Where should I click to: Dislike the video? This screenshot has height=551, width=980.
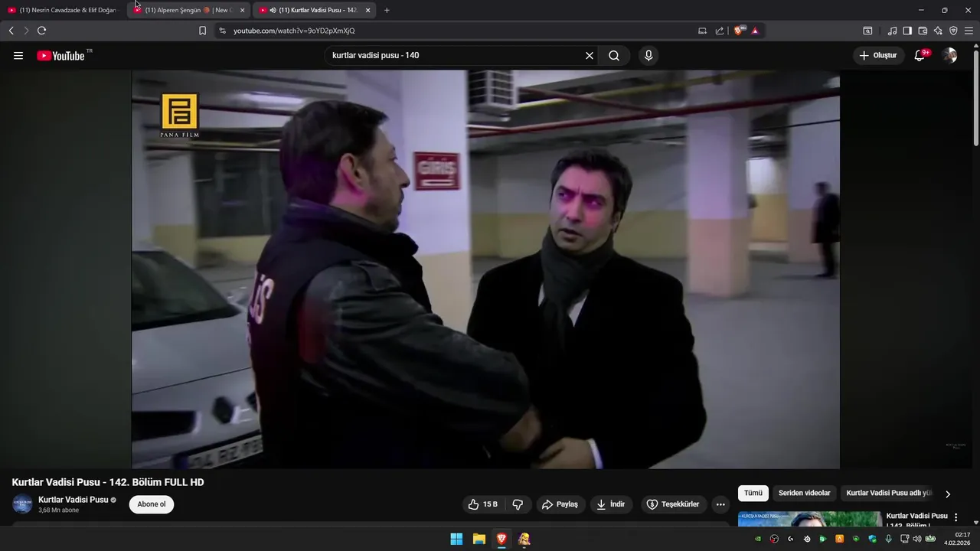click(518, 504)
